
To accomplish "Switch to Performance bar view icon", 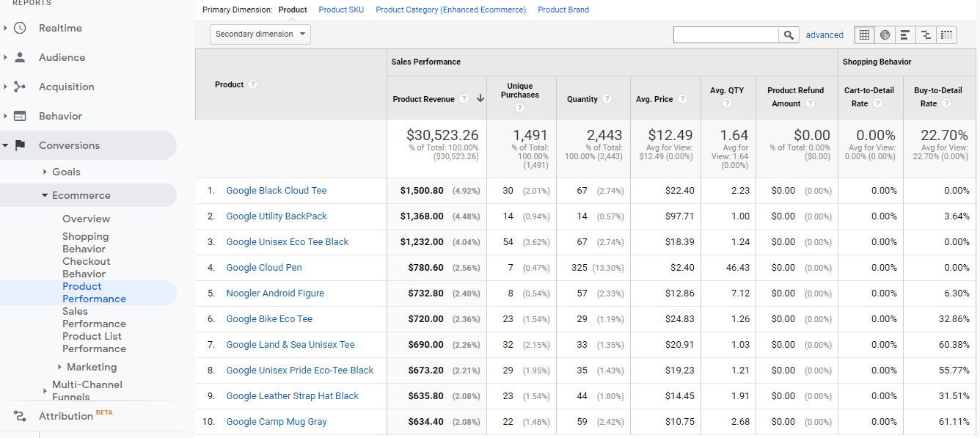I will point(905,34).
